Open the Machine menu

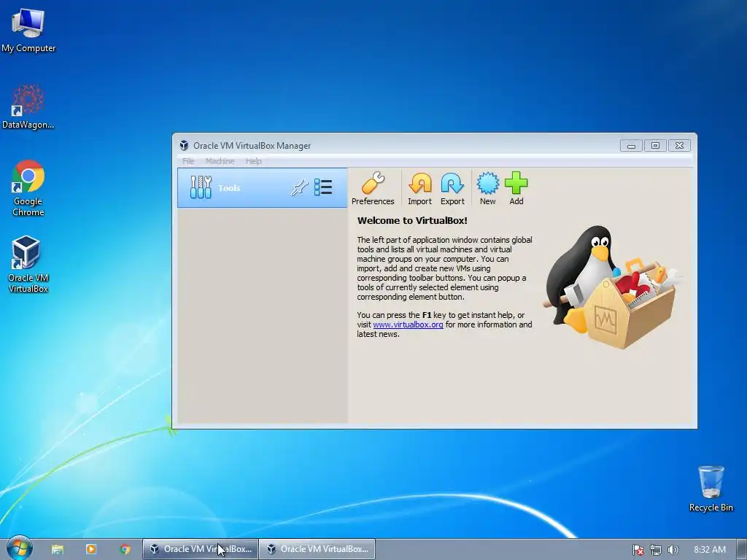coord(220,161)
